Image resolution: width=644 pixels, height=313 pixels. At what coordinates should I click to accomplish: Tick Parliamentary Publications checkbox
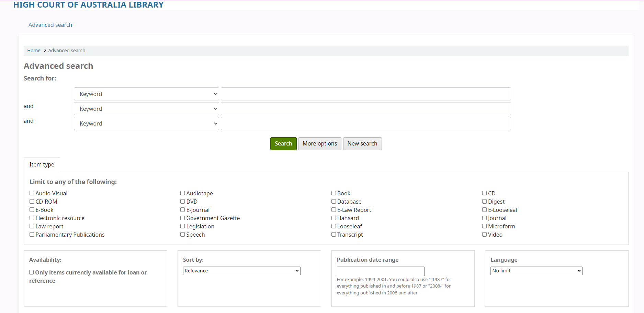[32, 235]
